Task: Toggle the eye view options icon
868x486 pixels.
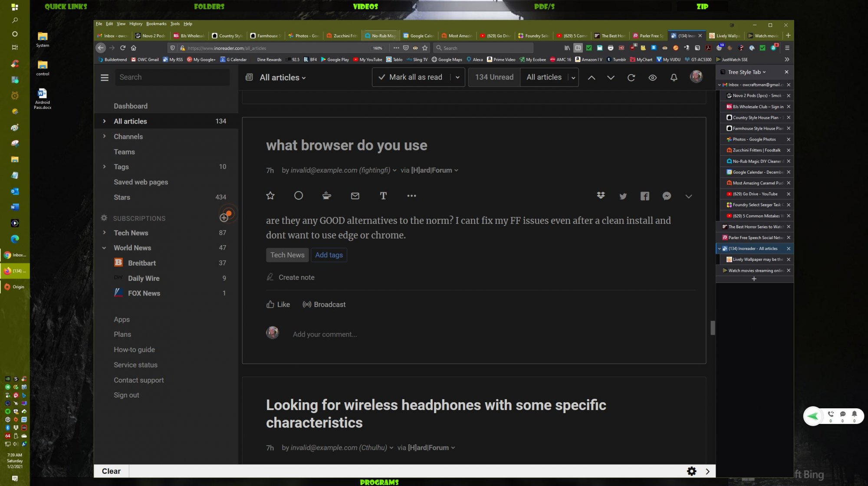Action: click(652, 78)
